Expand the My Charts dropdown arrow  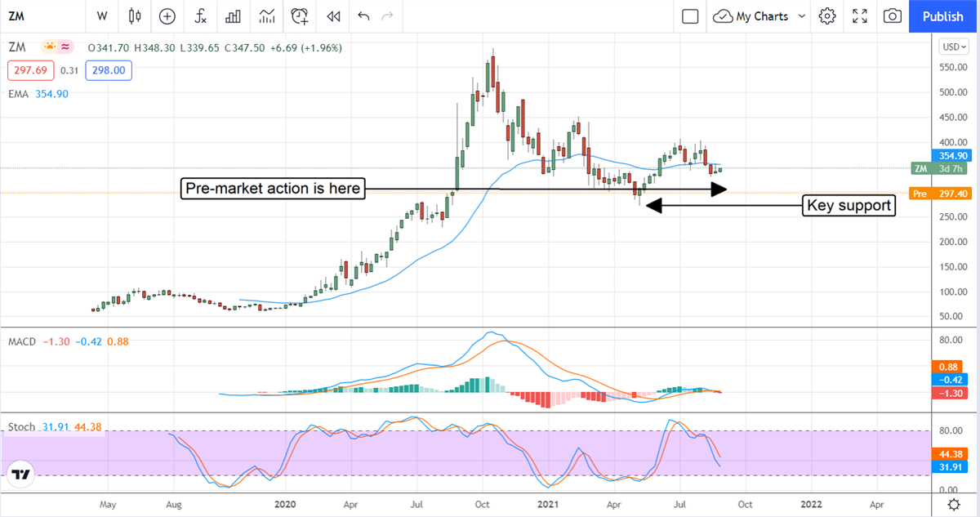coord(801,16)
